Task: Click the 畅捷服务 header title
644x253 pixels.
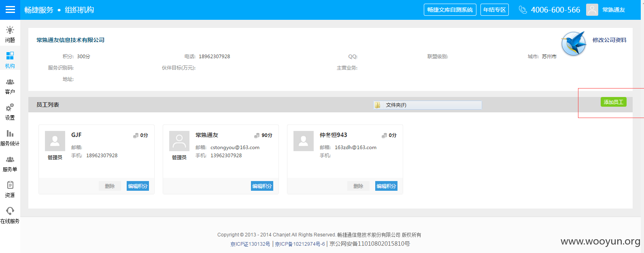Action: [39, 10]
